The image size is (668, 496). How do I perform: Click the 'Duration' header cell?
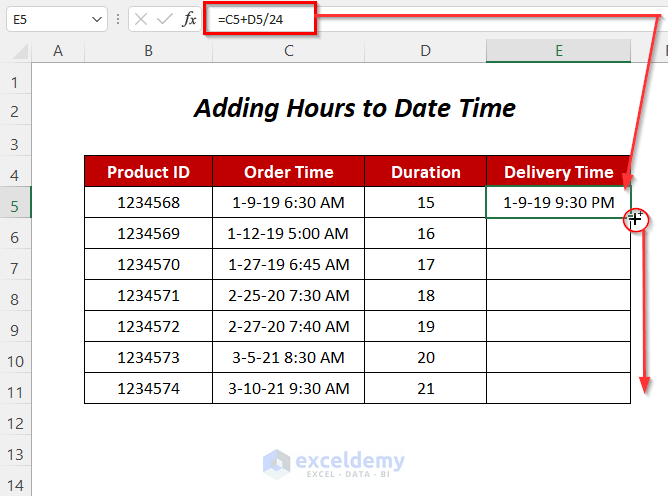[x=425, y=171]
